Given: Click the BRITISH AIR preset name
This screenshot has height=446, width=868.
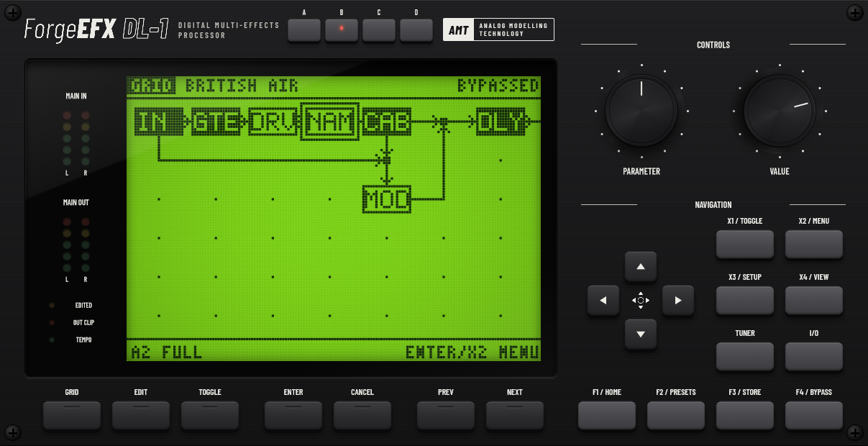Looking at the screenshot, I should click(242, 86).
